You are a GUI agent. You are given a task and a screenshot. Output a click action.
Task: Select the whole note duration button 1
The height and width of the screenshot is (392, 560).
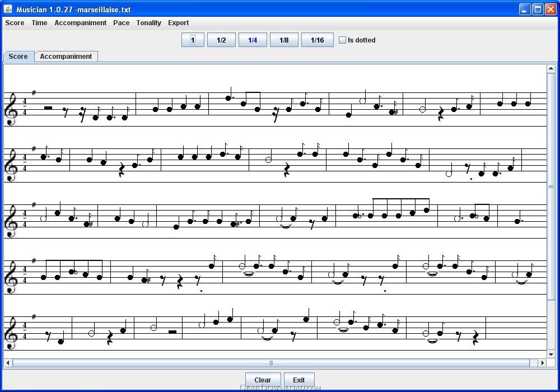(x=193, y=40)
